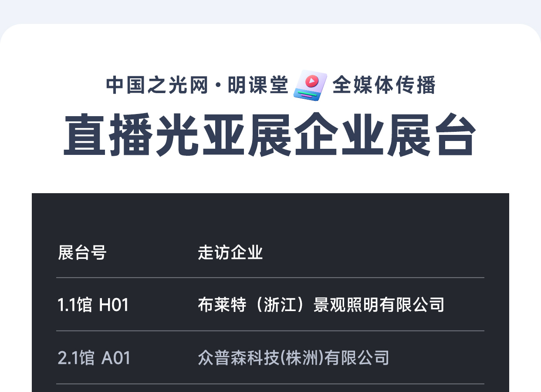Click 景观照明 in the 布莱特 row

pos(346,305)
